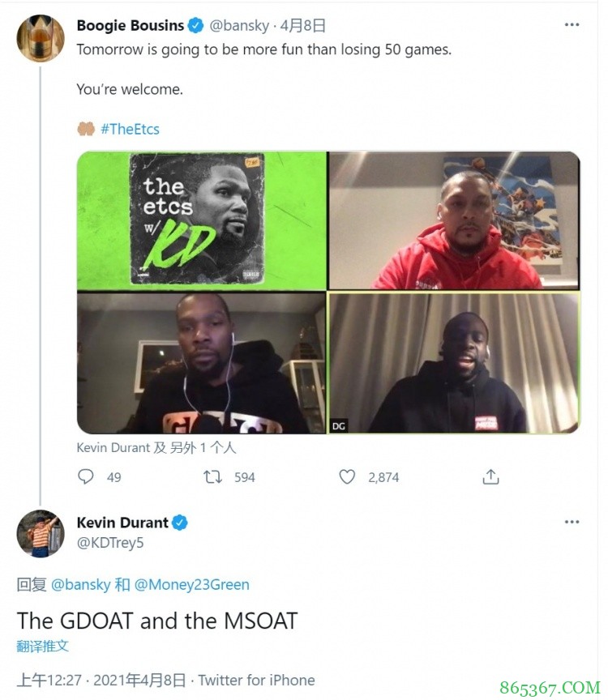Click Boogie Bousins verified badge

[x=195, y=25]
